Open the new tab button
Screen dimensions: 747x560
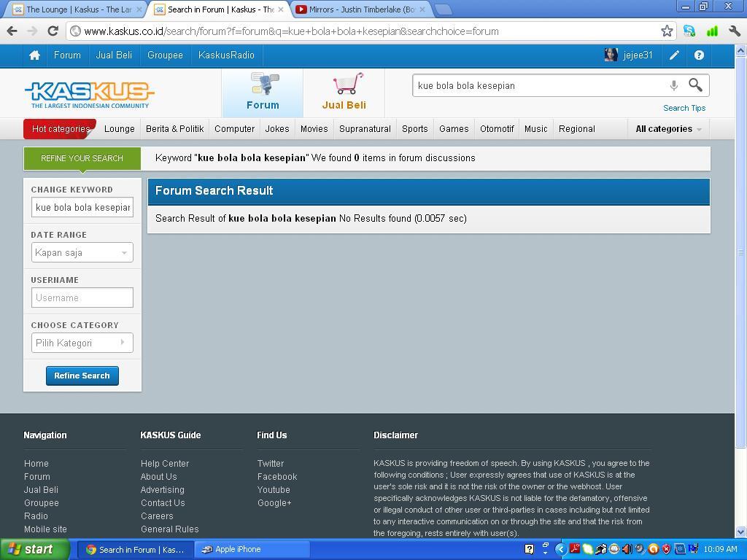443,9
